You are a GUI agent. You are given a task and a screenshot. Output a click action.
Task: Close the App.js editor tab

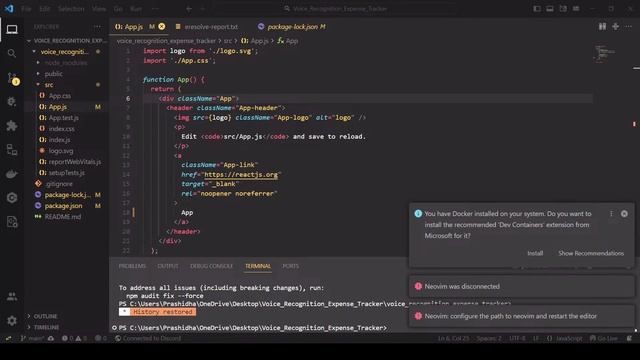(x=162, y=27)
